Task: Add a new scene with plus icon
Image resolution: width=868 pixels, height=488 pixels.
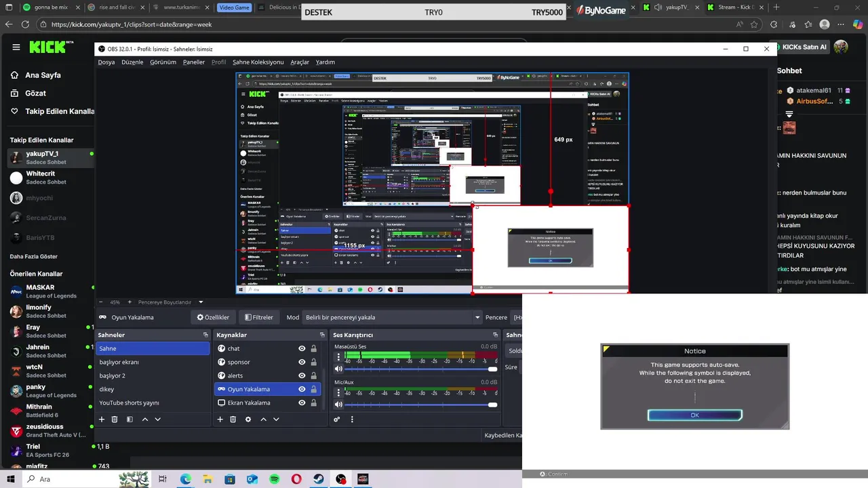Action: 102,420
